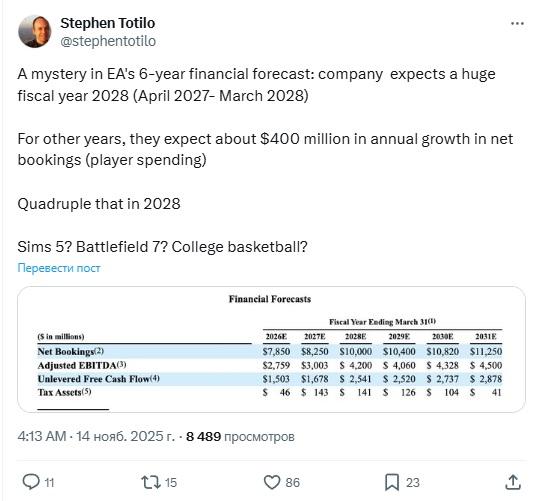Open the reply comment icon
Viewport: 539px width, 501px height.
click(x=31, y=482)
